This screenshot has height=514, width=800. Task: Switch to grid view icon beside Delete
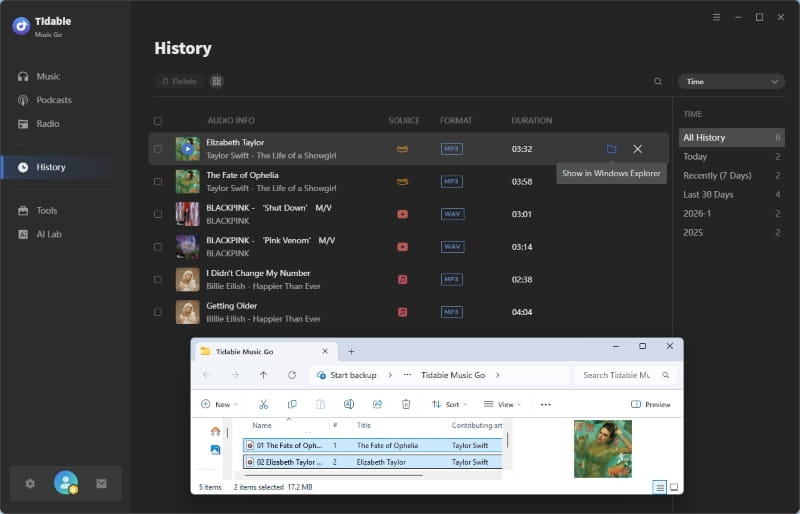tap(217, 81)
